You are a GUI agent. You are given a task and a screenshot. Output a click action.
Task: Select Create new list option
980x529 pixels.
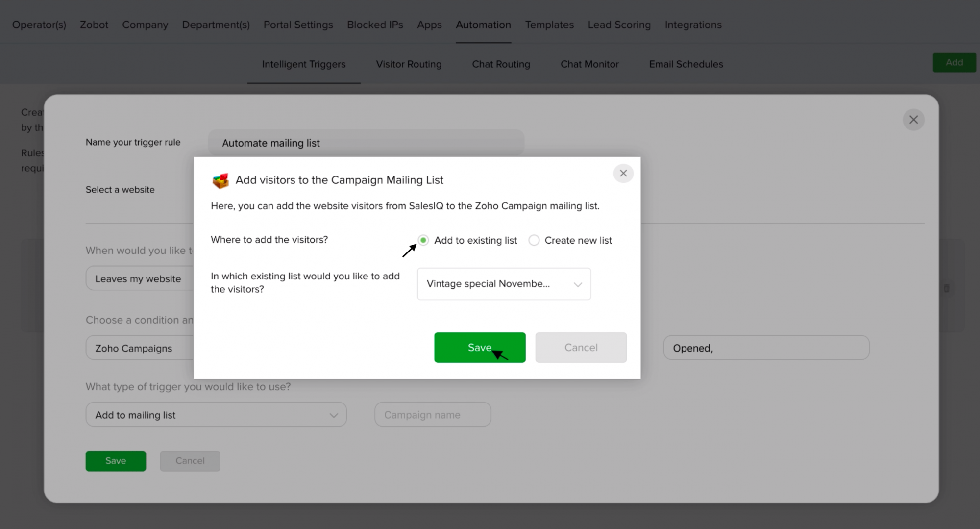click(x=534, y=240)
